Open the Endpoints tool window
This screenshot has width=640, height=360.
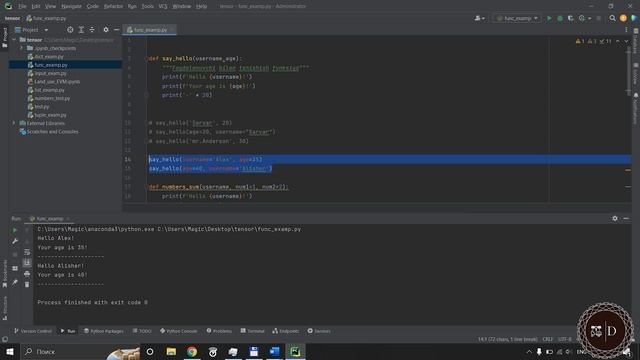[x=286, y=331]
